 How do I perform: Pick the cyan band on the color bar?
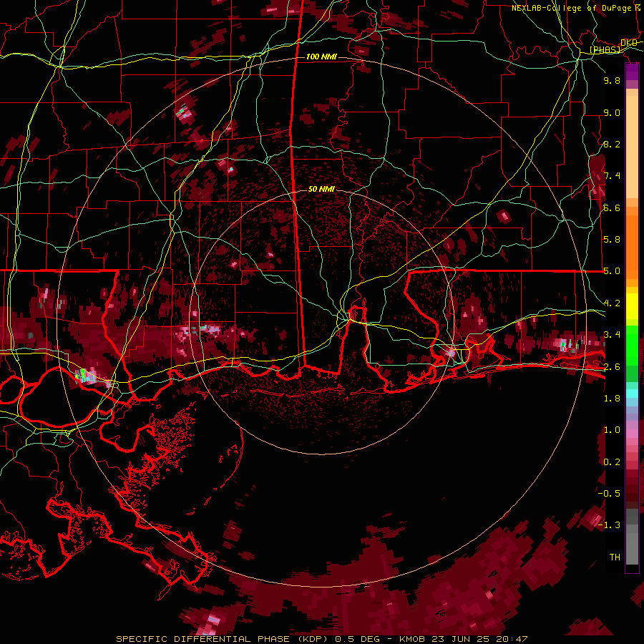tap(632, 394)
